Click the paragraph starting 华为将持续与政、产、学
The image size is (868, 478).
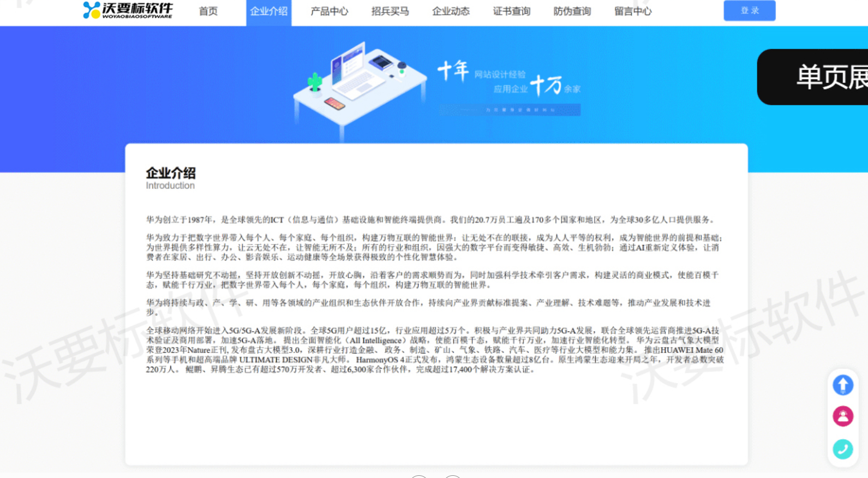coord(428,307)
